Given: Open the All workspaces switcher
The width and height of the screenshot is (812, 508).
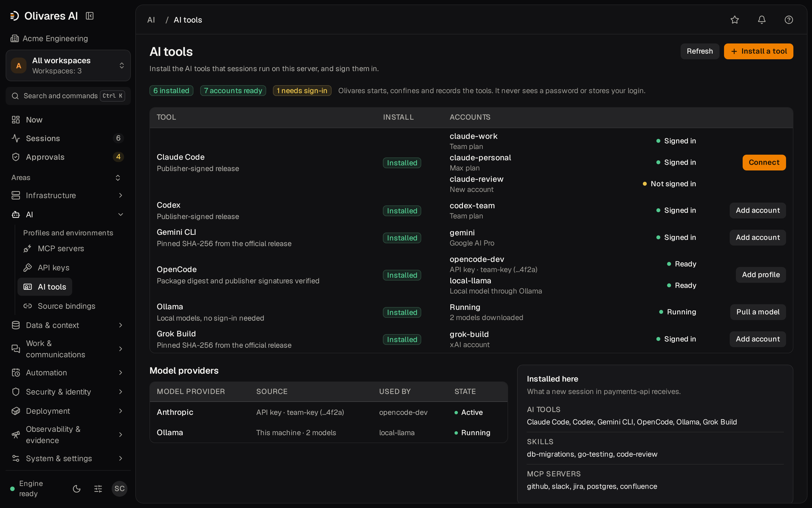Looking at the screenshot, I should [68, 65].
